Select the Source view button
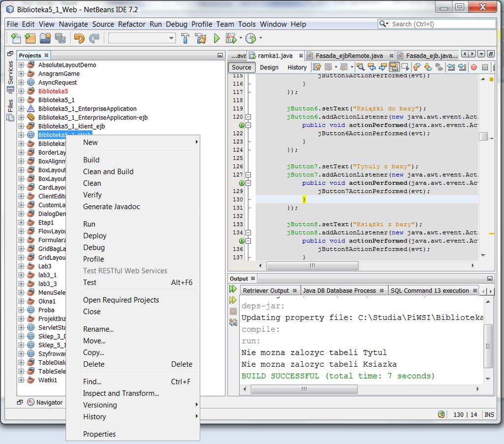The image size is (504, 444). tap(241, 67)
